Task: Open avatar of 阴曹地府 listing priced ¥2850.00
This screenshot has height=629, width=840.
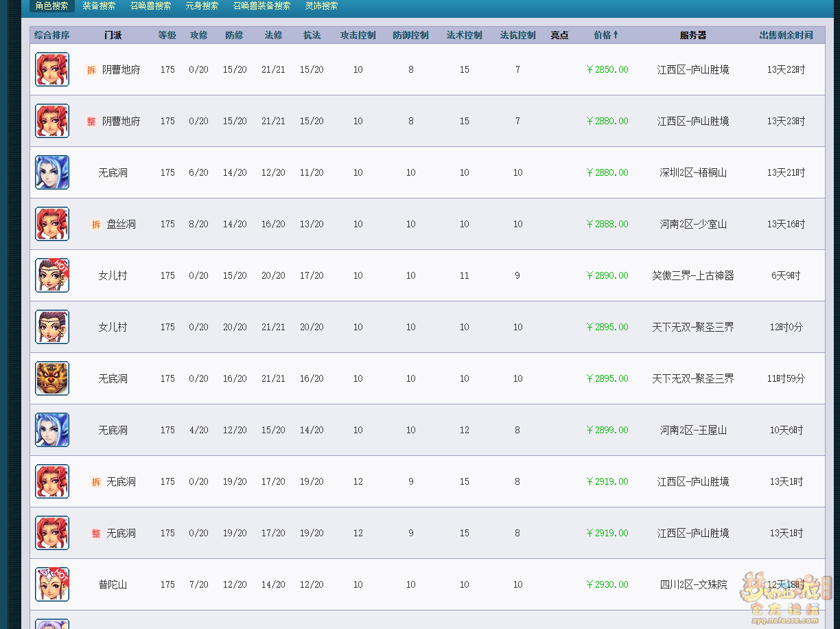Action: click(x=52, y=69)
